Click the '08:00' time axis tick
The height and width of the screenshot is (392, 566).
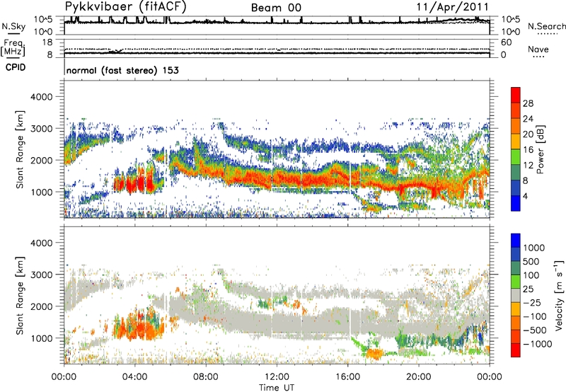tap(206, 377)
